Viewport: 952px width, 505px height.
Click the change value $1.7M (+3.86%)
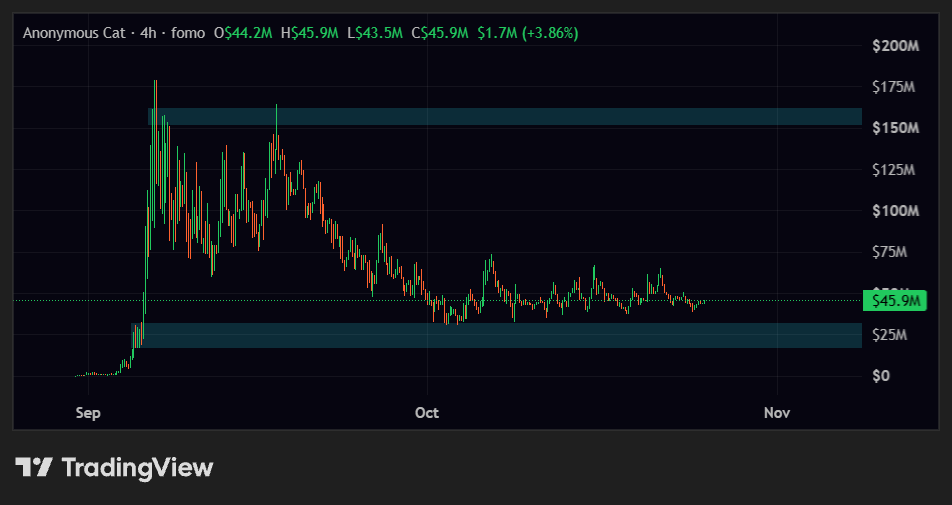[528, 33]
